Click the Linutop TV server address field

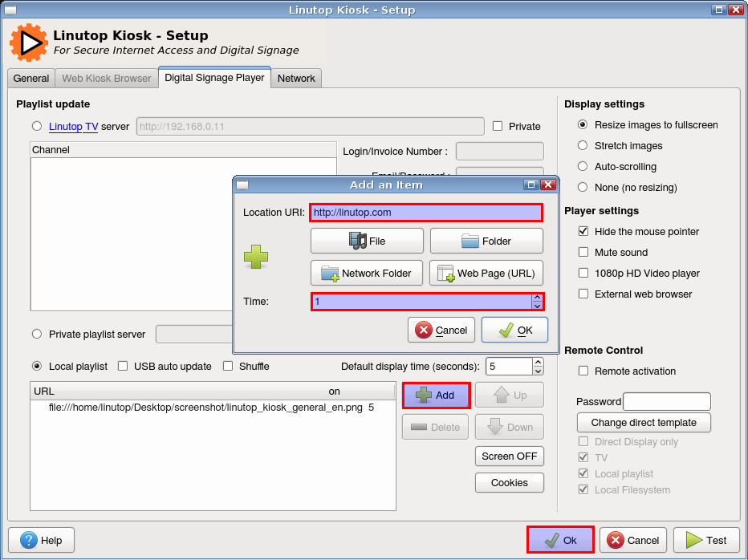(310, 127)
